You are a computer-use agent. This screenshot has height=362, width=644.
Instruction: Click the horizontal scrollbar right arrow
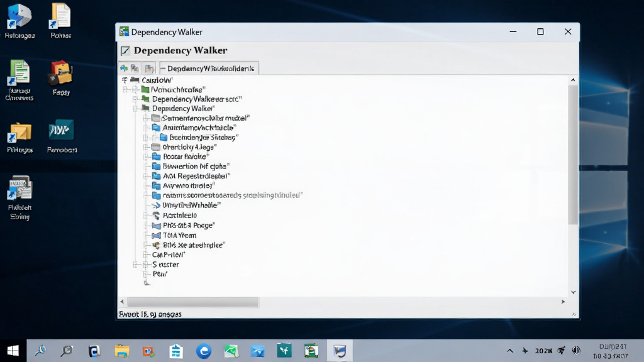(x=563, y=302)
